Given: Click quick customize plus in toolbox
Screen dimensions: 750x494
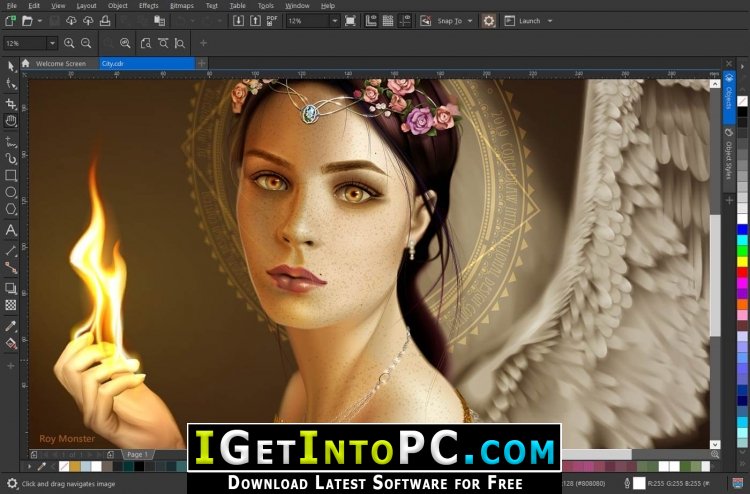Looking at the screenshot, I should tap(11, 366).
